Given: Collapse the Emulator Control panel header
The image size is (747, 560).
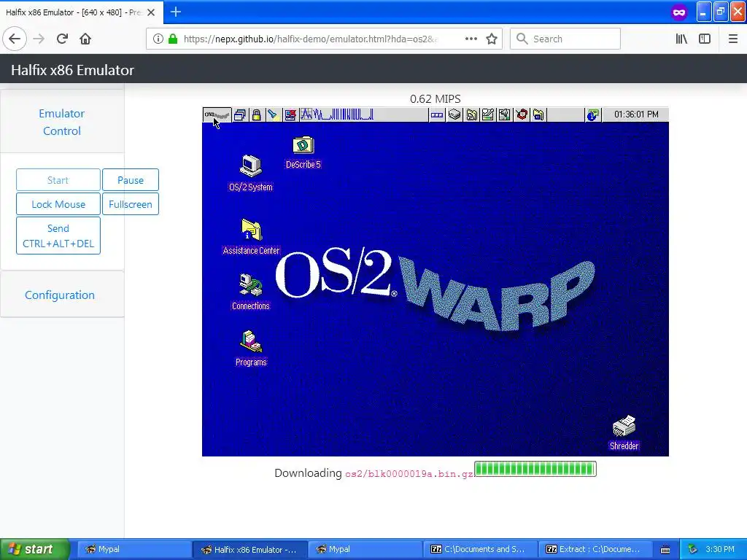Looking at the screenshot, I should 62,122.
